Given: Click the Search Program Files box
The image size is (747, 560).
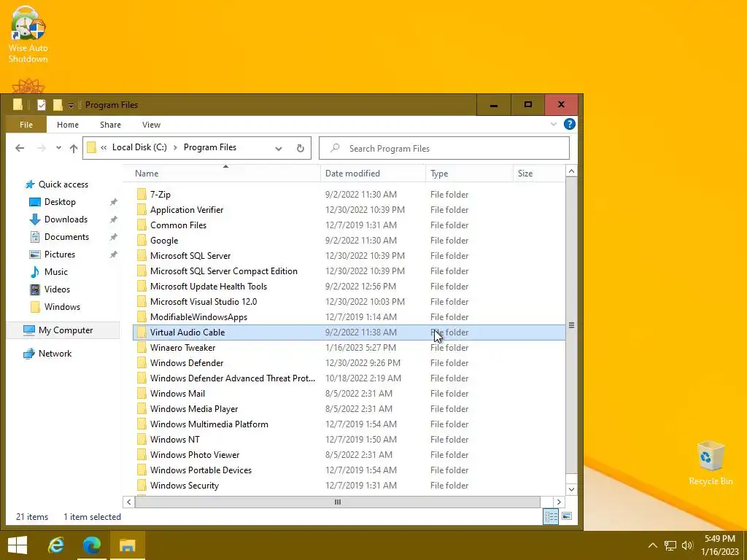Looking at the screenshot, I should pyautogui.click(x=444, y=149).
